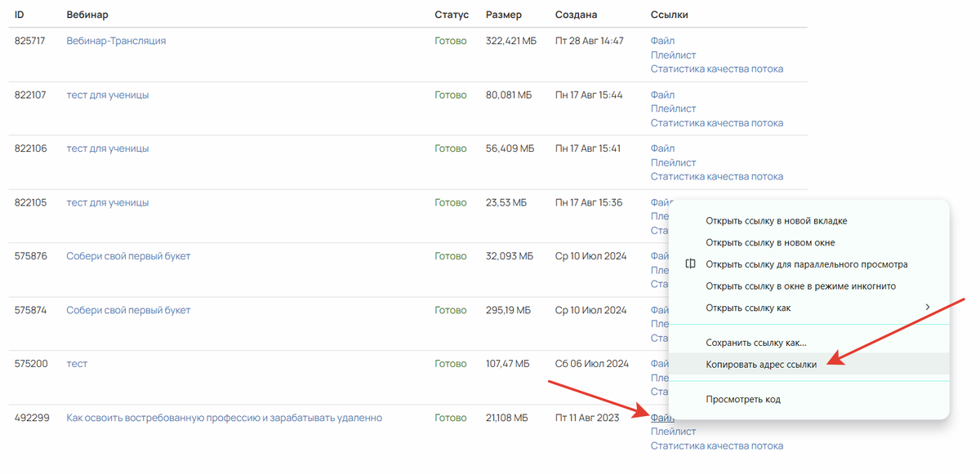Select the ID cell '825717'
This screenshot has width=980, height=474.
coord(30,41)
